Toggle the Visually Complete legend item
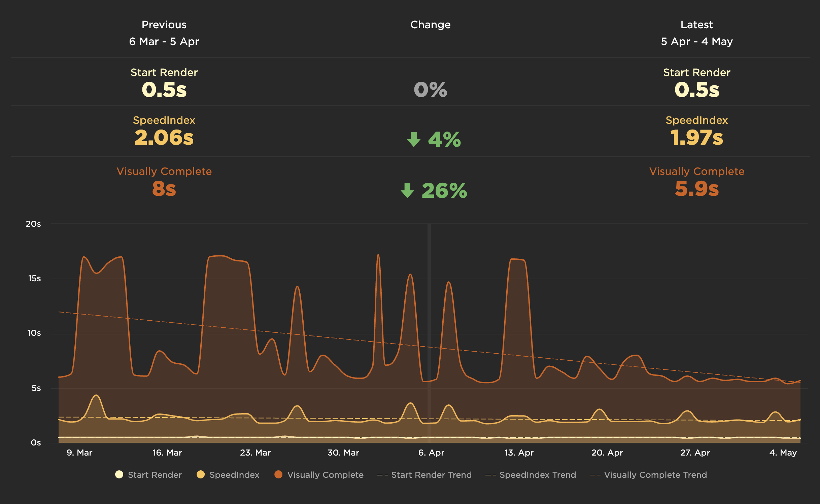The image size is (820, 504). point(319,475)
